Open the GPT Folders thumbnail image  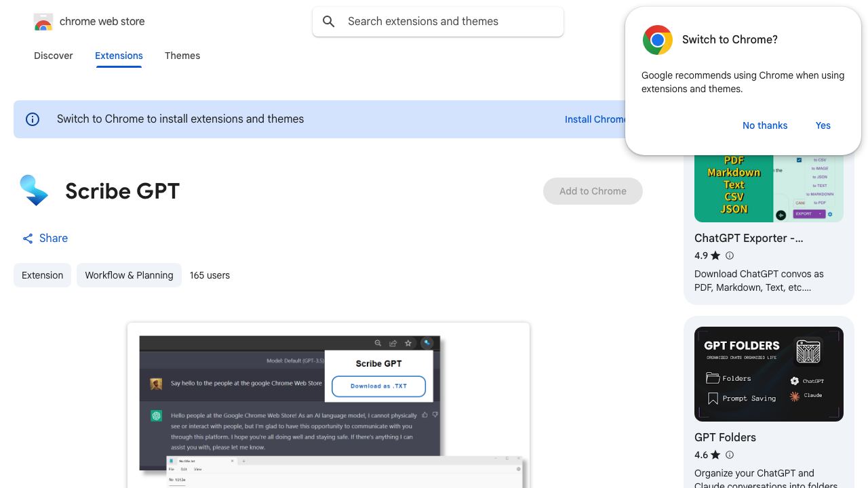tap(769, 374)
